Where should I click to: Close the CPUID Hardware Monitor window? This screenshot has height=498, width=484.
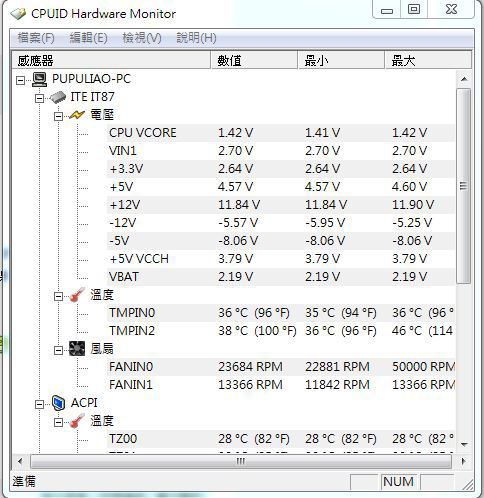tap(451, 10)
